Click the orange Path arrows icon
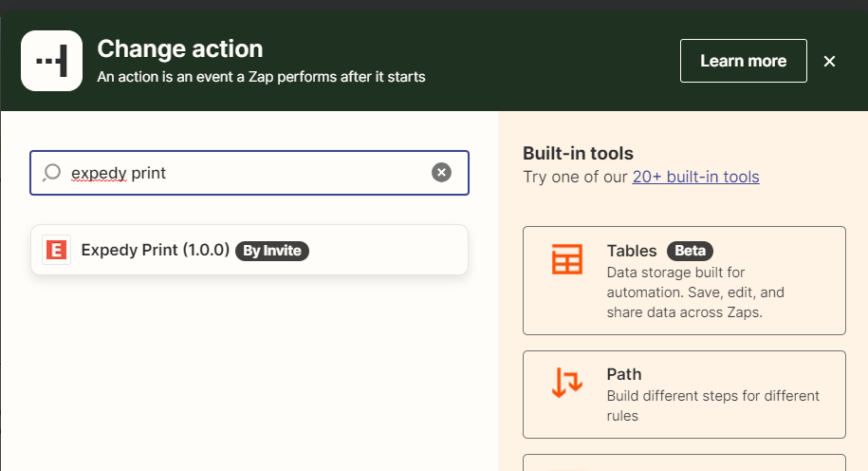This screenshot has width=868, height=471. pyautogui.click(x=567, y=383)
